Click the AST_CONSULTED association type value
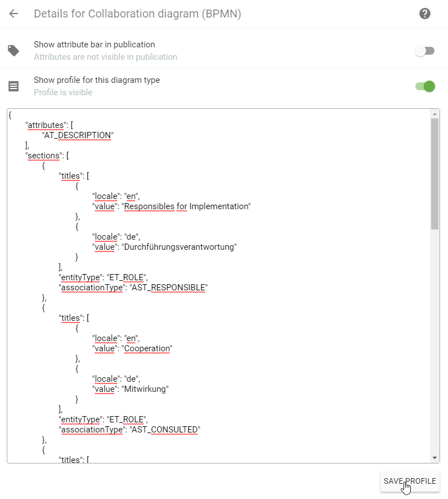448x499 pixels. (x=165, y=430)
